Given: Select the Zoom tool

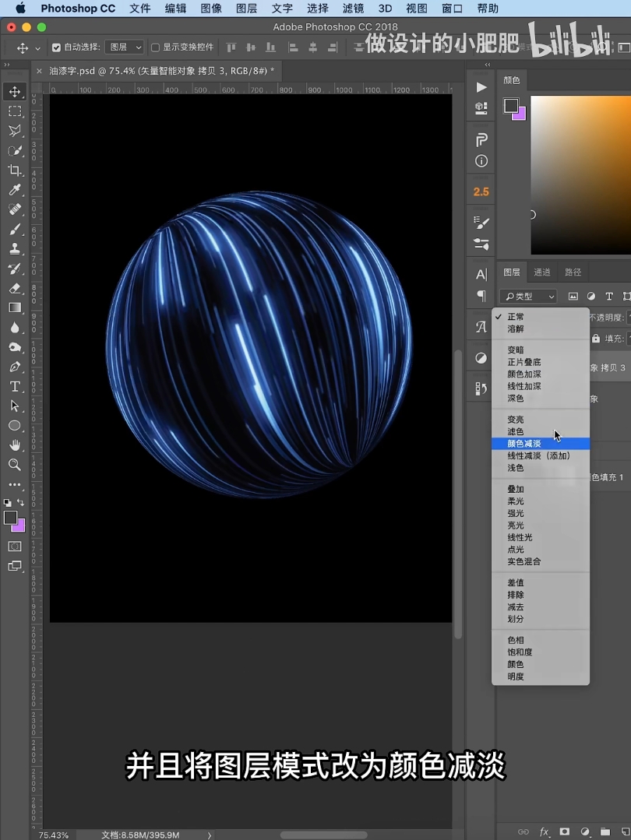Looking at the screenshot, I should (x=15, y=465).
